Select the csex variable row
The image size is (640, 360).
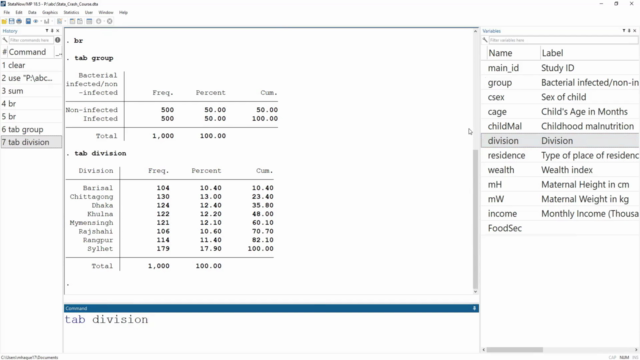tap(560, 97)
